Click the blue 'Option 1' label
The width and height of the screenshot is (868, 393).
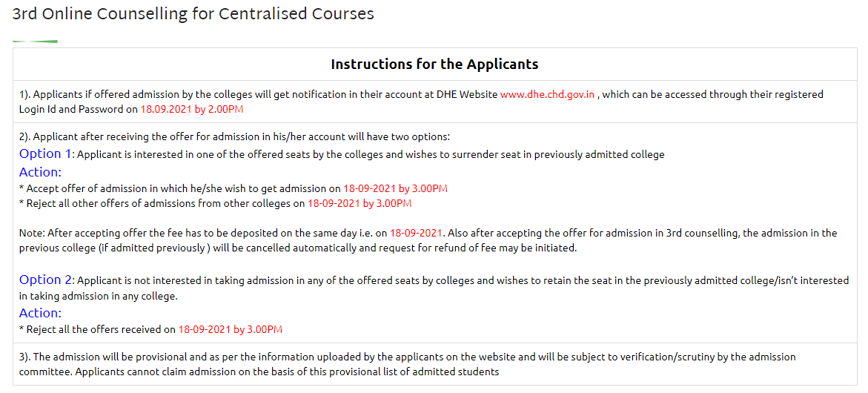(46, 154)
